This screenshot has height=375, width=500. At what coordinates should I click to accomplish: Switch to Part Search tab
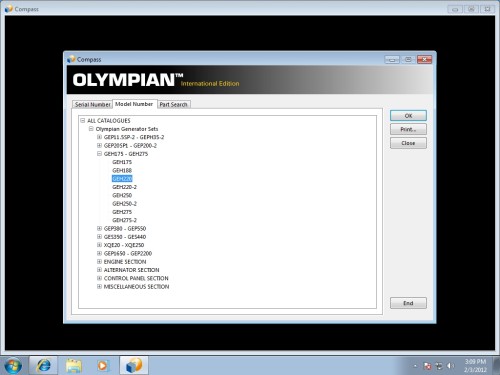click(173, 104)
